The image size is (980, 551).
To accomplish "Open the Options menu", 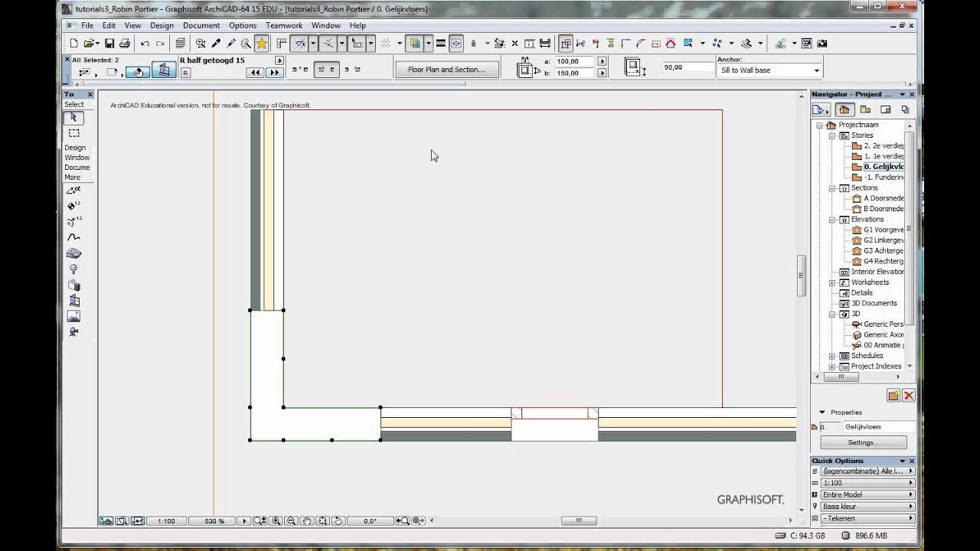I will (243, 25).
